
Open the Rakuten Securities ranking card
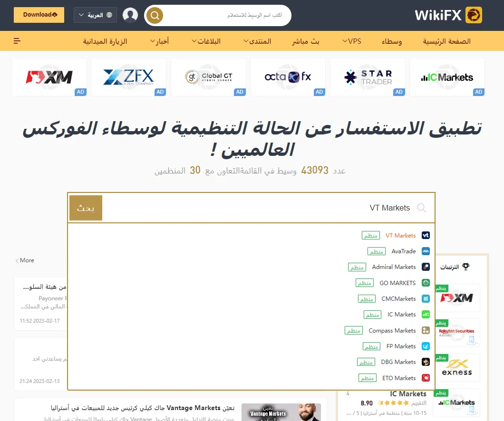click(x=457, y=333)
